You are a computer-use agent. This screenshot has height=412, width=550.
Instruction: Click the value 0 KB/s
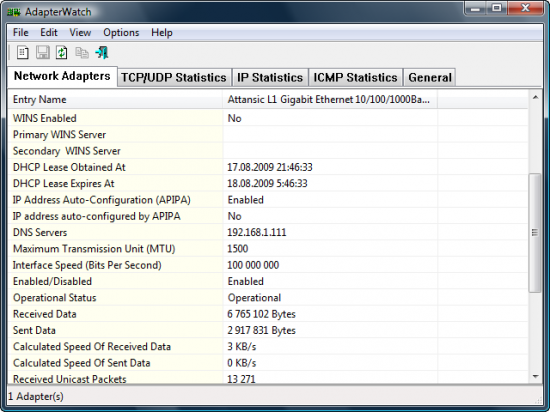click(242, 363)
